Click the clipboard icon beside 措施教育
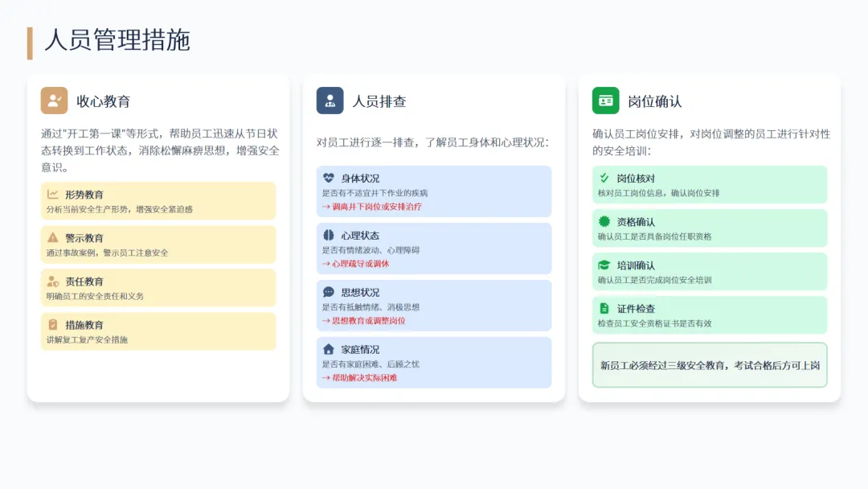The height and width of the screenshot is (489, 868). (53, 324)
